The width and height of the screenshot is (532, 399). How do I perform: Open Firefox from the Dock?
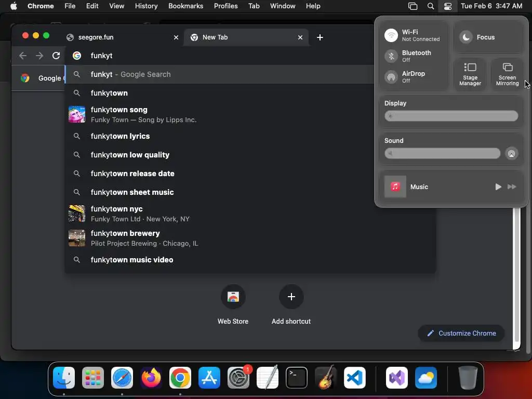[151, 377]
